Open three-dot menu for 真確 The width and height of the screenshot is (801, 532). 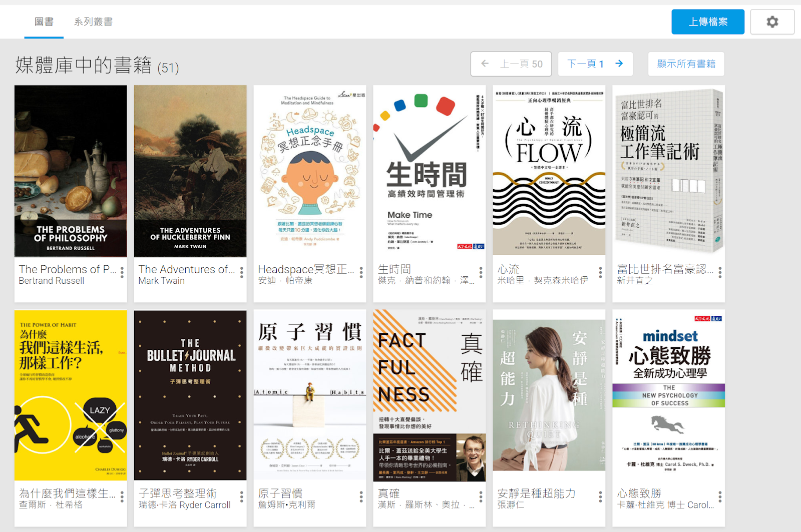pyautogui.click(x=481, y=496)
